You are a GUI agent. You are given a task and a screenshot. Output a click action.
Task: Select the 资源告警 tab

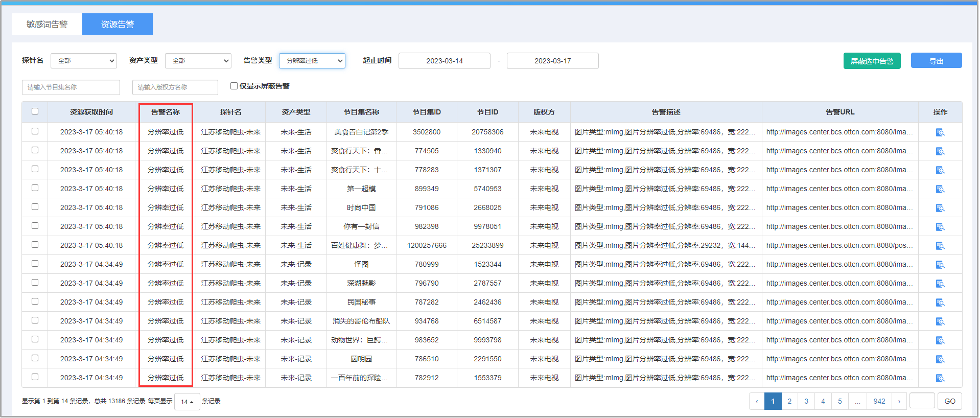(118, 24)
